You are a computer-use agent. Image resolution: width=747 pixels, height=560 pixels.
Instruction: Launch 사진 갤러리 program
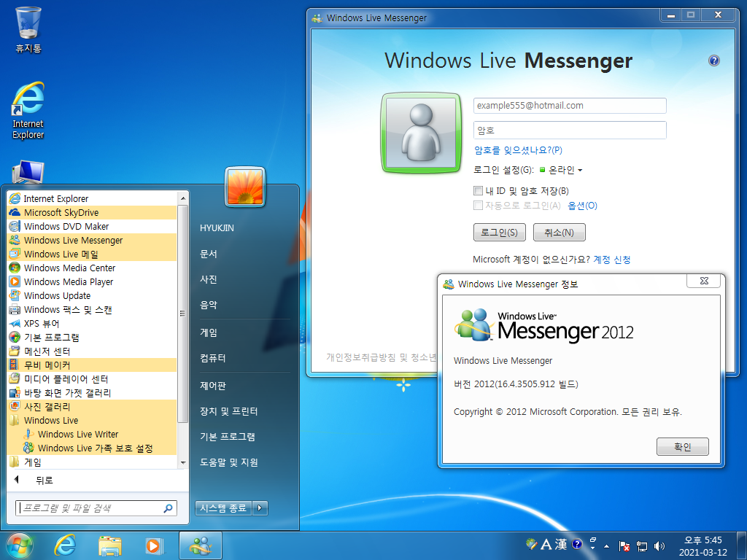point(93,406)
